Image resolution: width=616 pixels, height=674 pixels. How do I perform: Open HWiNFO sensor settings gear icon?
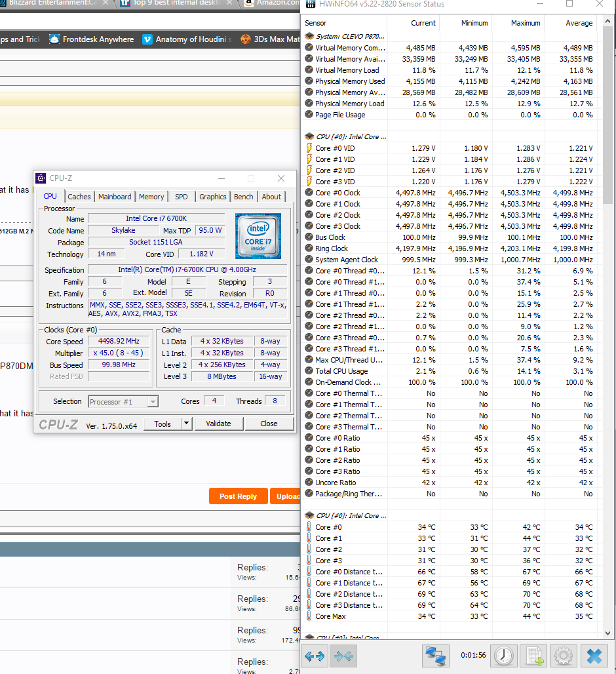click(x=564, y=656)
